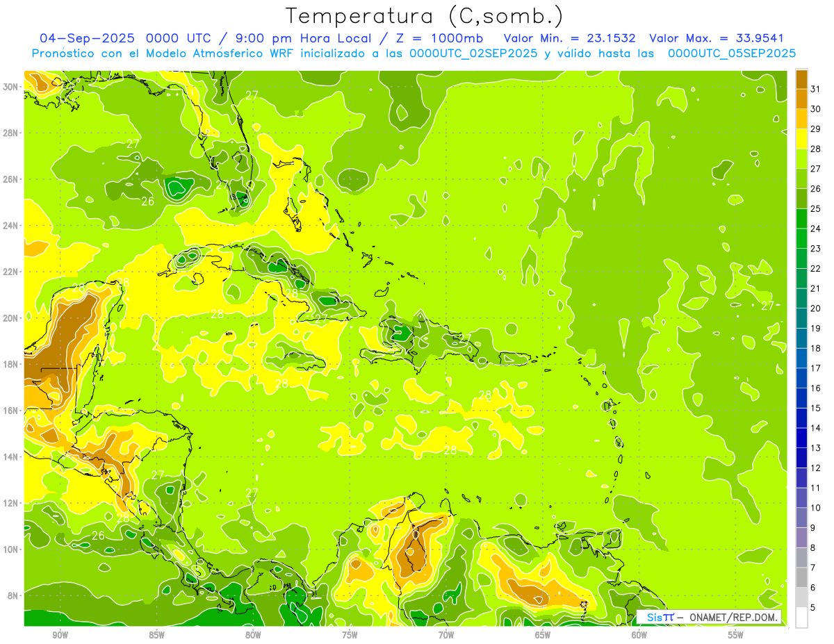Click the valid-until time "0000UTC_05SEP2025"
The image size is (834, 644).
click(x=732, y=53)
